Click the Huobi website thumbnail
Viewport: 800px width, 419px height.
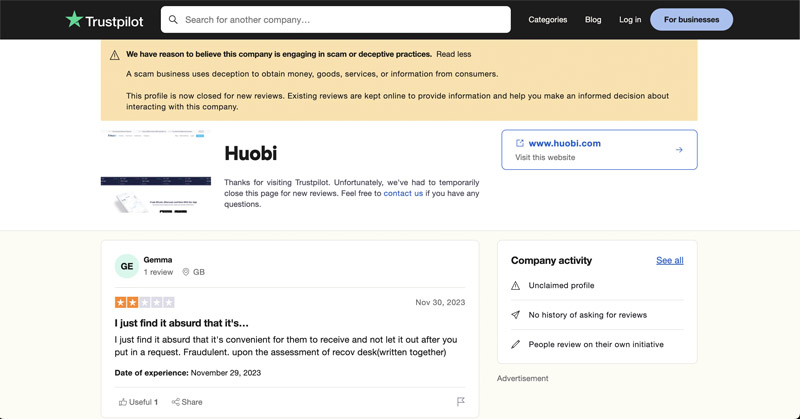pyautogui.click(x=156, y=171)
